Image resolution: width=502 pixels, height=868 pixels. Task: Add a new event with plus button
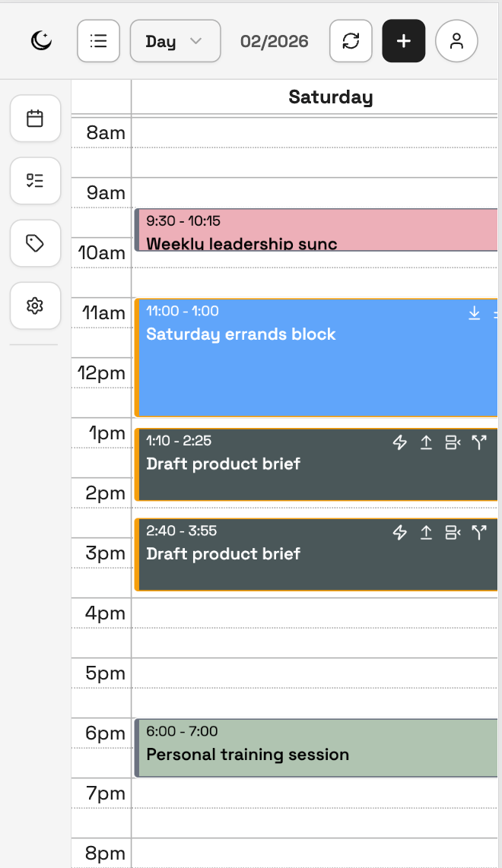coord(404,41)
